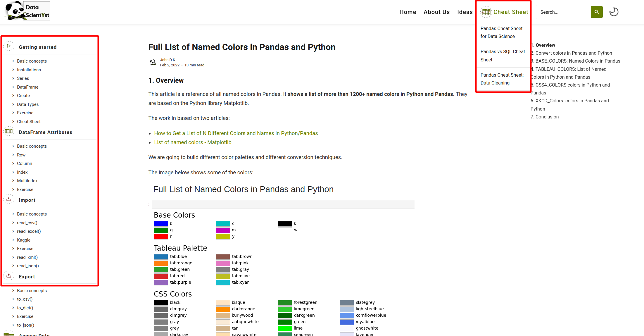Open List of named colors - Matplotlib link
This screenshot has width=644, height=336.
(193, 142)
